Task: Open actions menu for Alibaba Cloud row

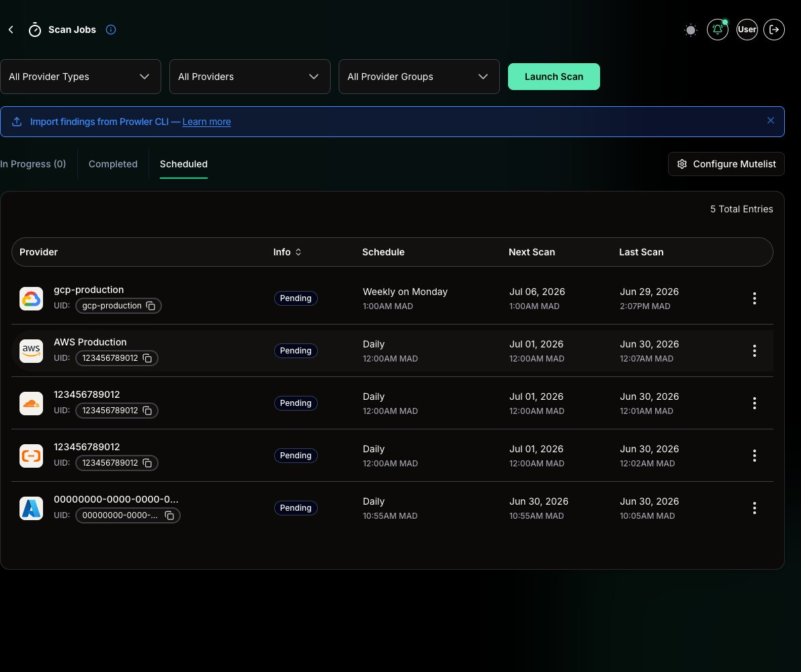Action: [x=755, y=456]
